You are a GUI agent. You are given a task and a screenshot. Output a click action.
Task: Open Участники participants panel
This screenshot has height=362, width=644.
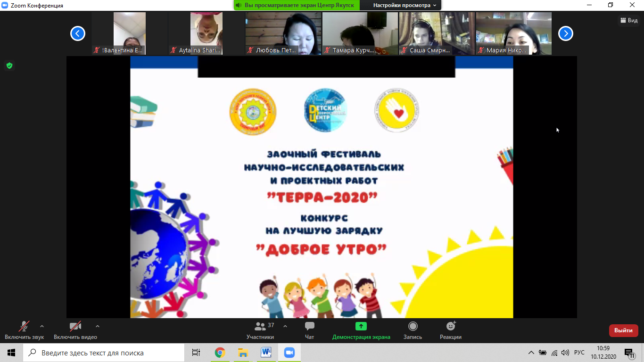[x=260, y=330]
